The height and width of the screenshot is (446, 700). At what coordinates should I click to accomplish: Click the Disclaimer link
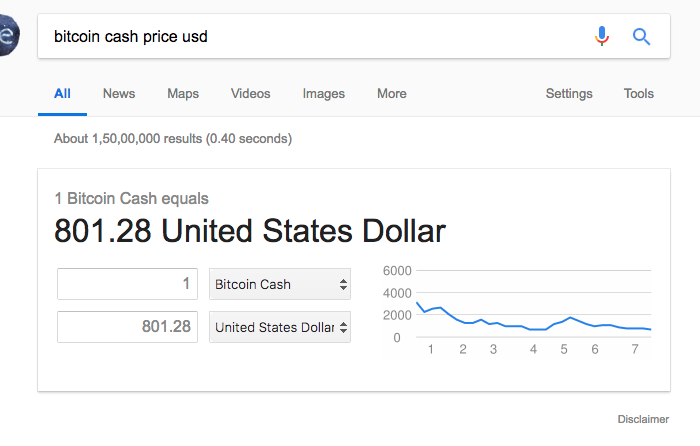643,419
